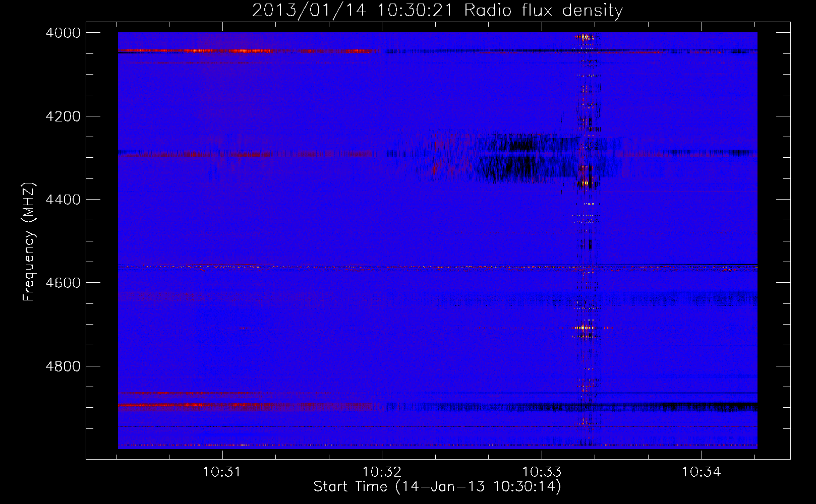816x504 pixels.
Task: Select the 4800 frequency tick label
Action: tap(63, 366)
